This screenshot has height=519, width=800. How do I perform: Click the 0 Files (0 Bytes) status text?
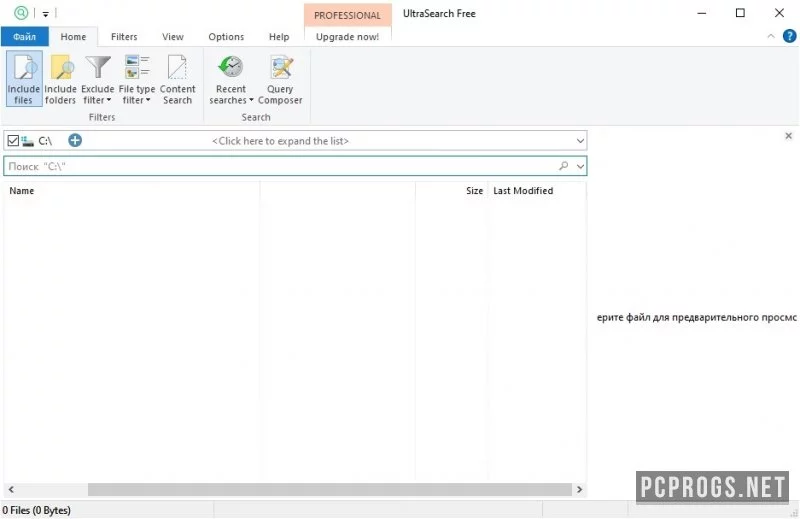[37, 510]
